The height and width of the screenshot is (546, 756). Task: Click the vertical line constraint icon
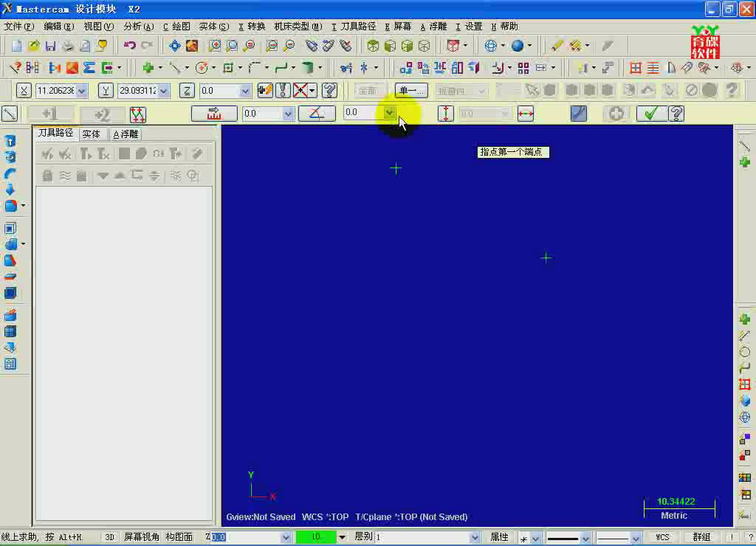[446, 114]
